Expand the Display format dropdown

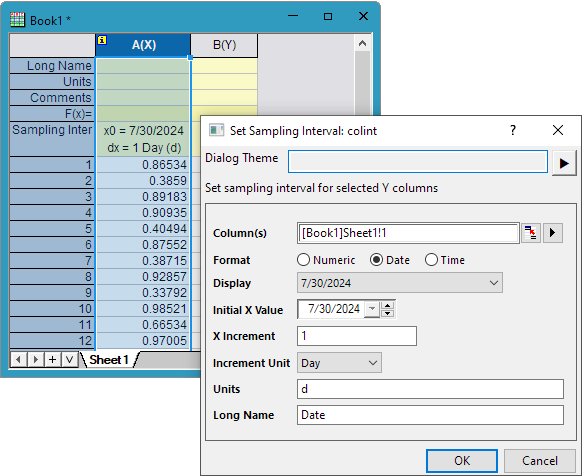(x=400, y=283)
